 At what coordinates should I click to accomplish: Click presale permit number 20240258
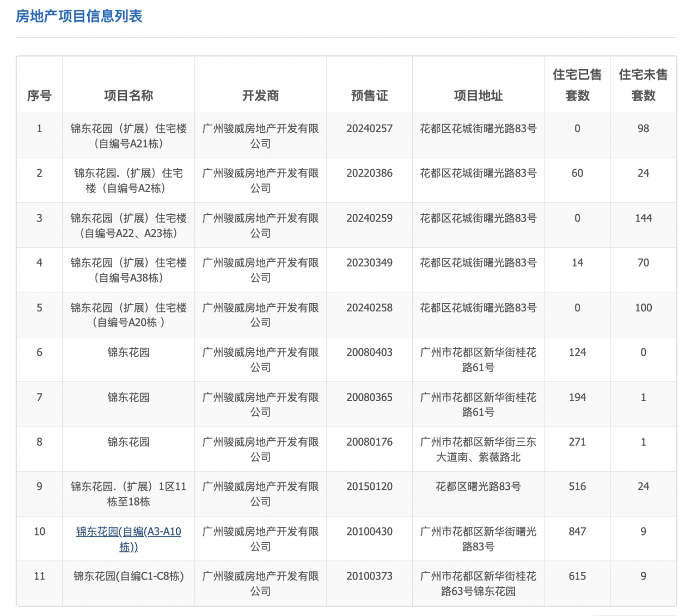tap(369, 308)
